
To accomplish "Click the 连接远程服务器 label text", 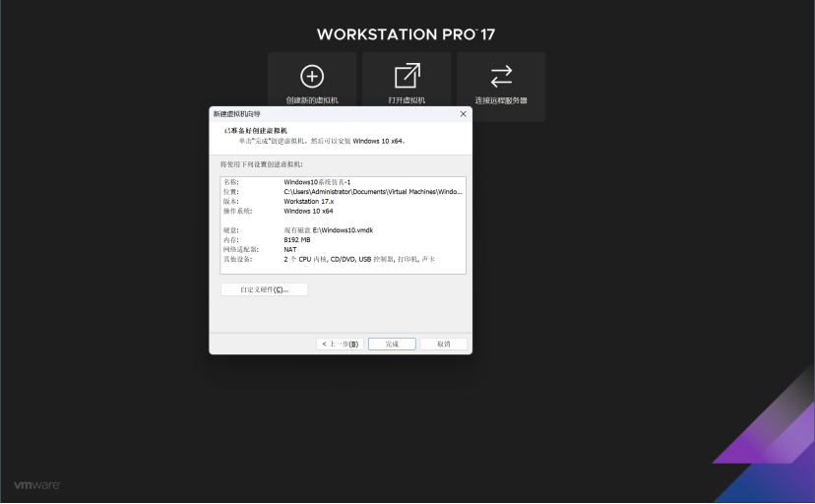I will 501,100.
